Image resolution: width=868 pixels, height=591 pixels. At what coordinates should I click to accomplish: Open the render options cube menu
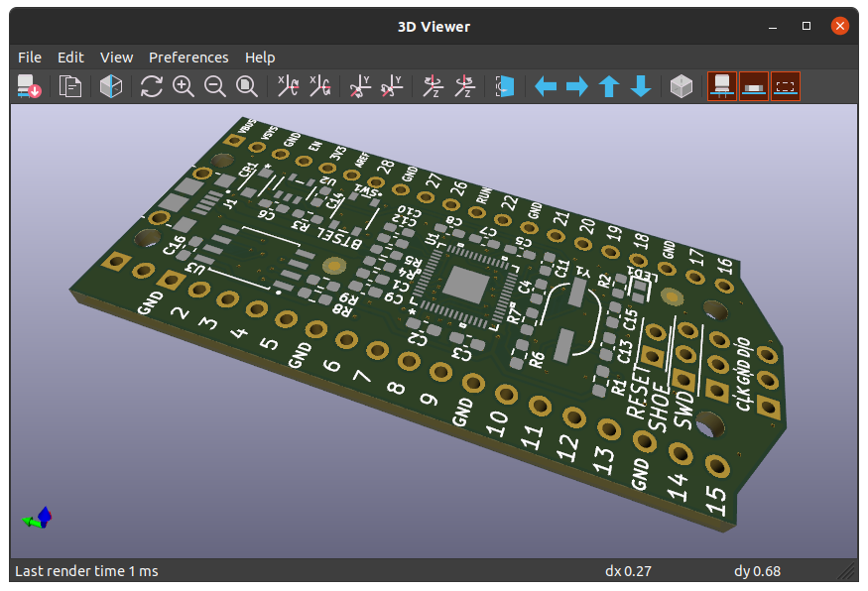[x=681, y=86]
